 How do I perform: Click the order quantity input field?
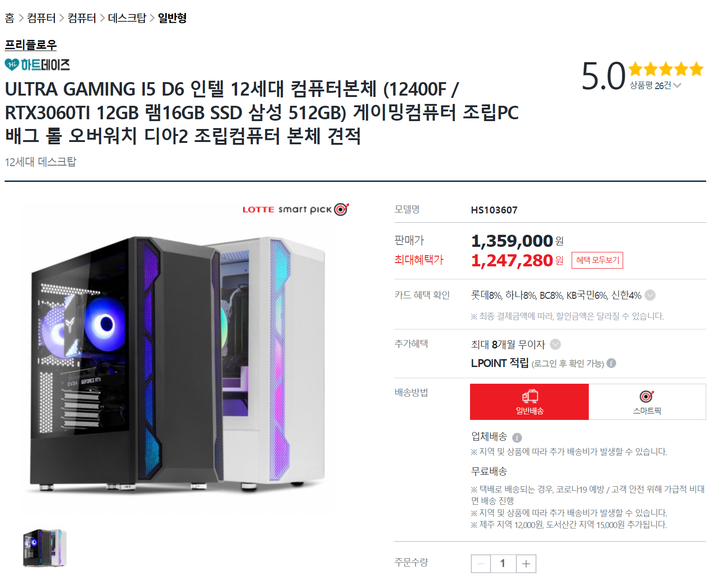pos(503,564)
